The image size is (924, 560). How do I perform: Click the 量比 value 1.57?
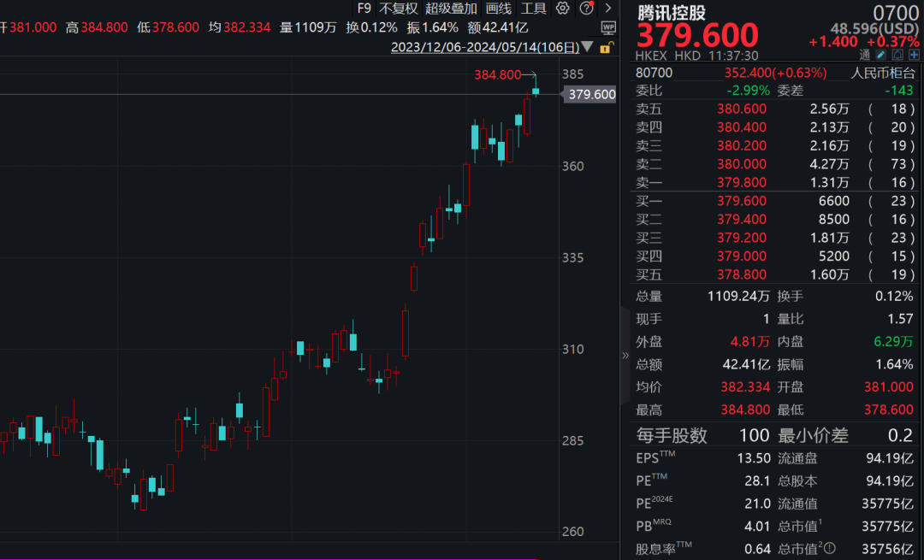[900, 319]
